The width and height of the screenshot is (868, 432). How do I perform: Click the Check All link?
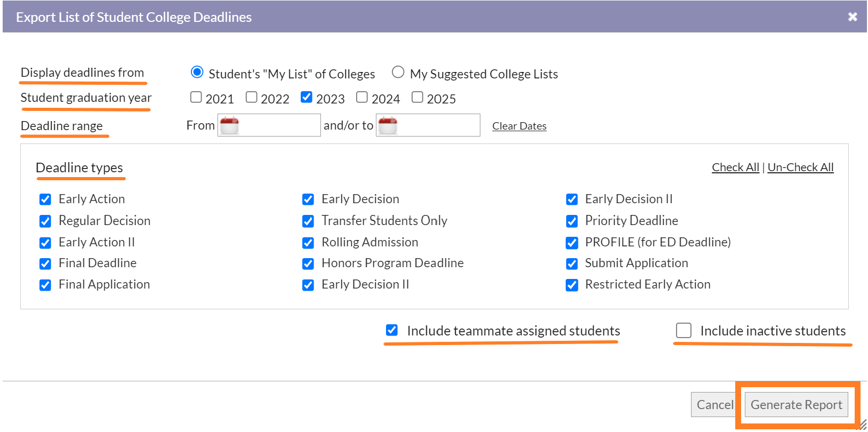(735, 167)
